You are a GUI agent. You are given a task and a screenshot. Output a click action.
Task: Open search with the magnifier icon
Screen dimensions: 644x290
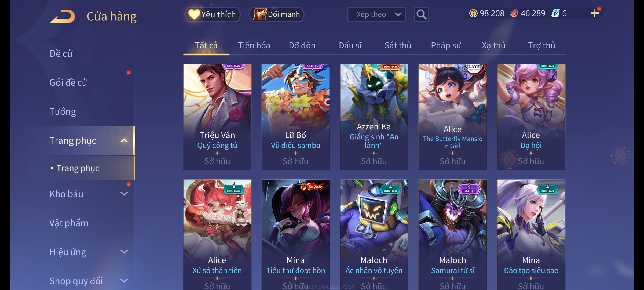click(421, 15)
